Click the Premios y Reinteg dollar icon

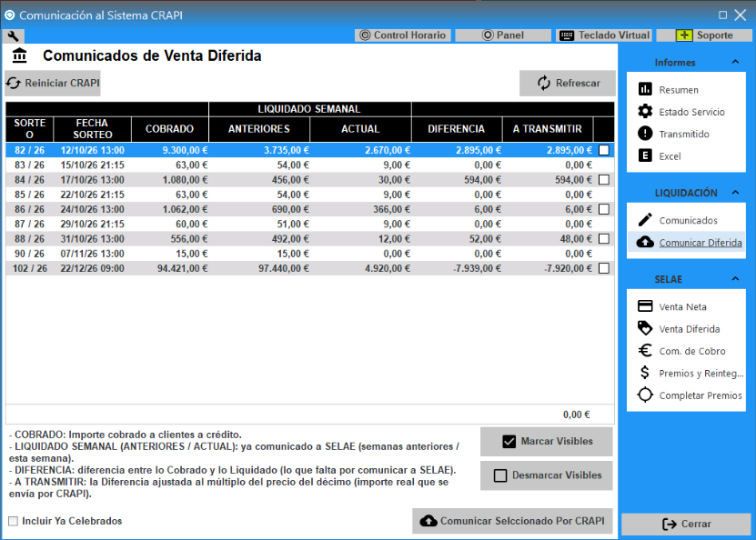point(645,373)
